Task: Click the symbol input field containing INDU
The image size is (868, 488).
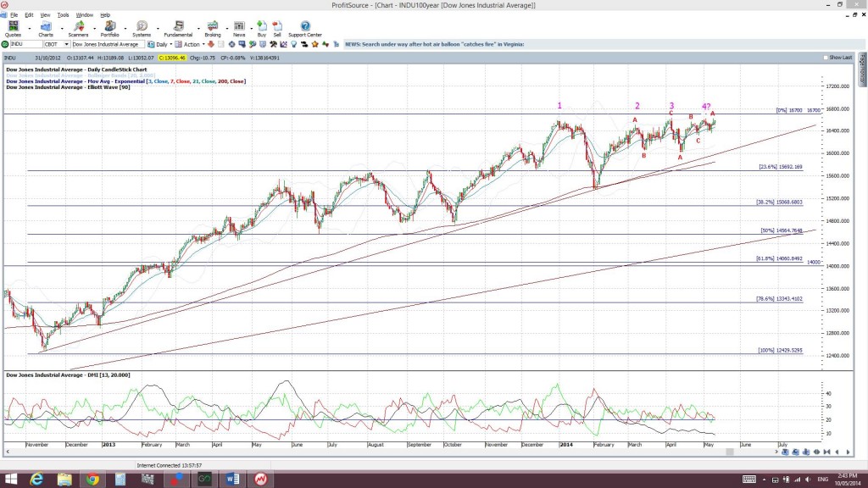Action: [x=26, y=44]
